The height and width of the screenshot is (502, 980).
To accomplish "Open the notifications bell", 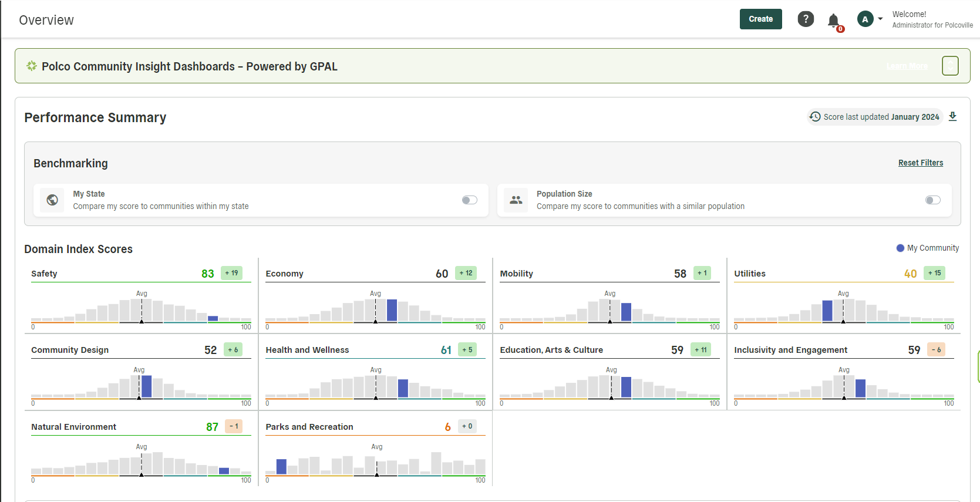I will (x=833, y=21).
